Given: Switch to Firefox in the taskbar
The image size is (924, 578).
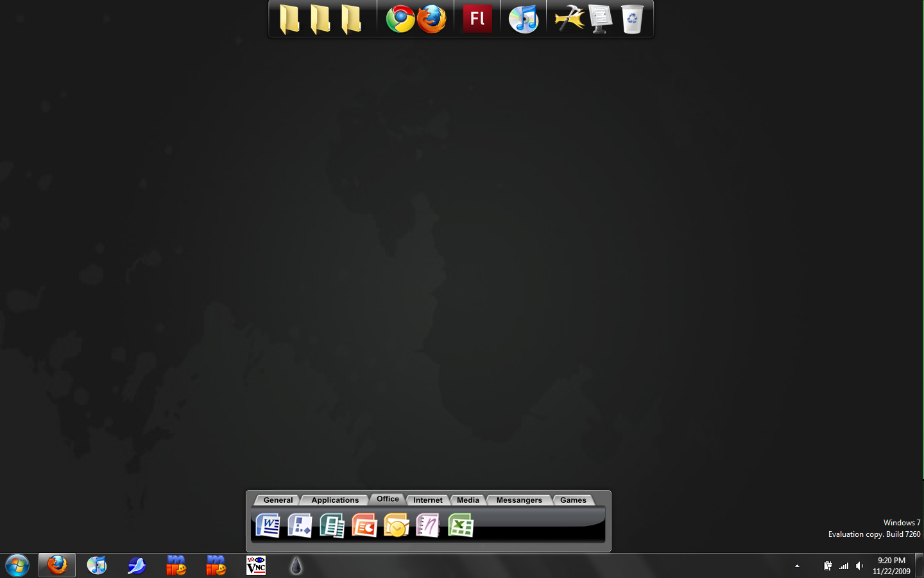Looking at the screenshot, I should pyautogui.click(x=57, y=565).
